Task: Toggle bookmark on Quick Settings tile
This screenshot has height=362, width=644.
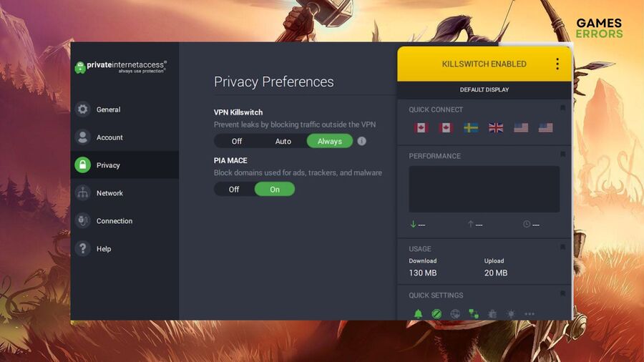Action: pyautogui.click(x=562, y=293)
